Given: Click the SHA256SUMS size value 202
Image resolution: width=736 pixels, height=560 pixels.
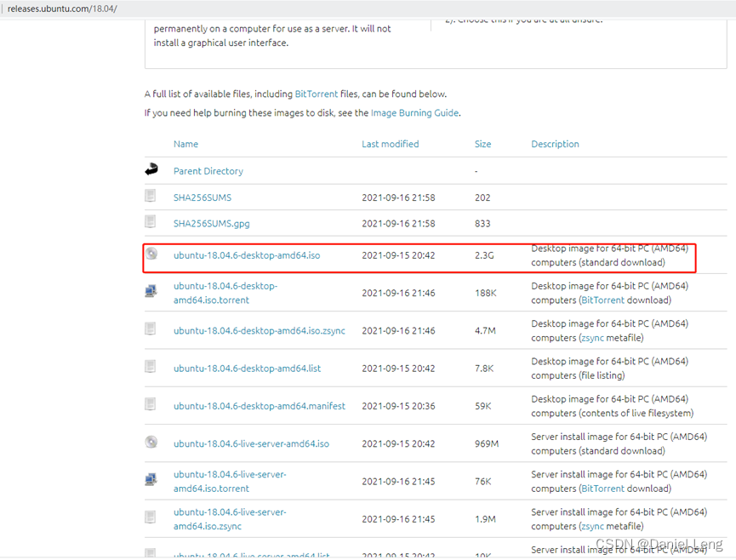Looking at the screenshot, I should point(482,197).
